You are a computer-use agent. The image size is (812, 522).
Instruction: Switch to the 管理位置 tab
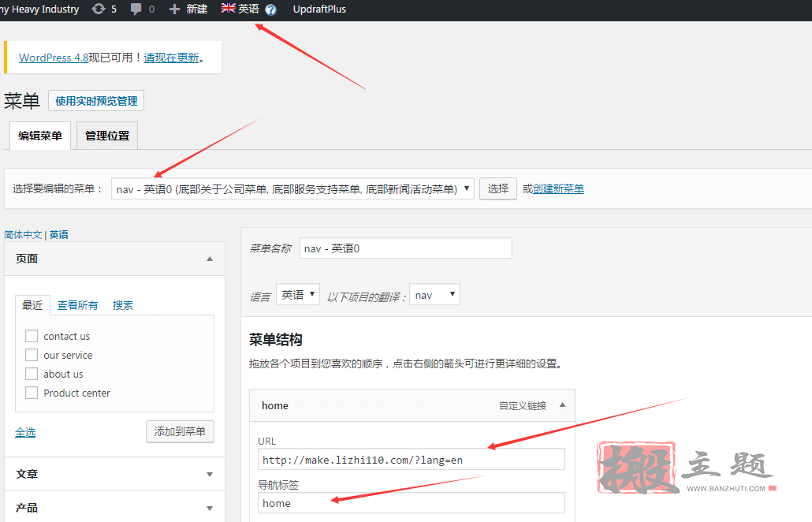[107, 136]
